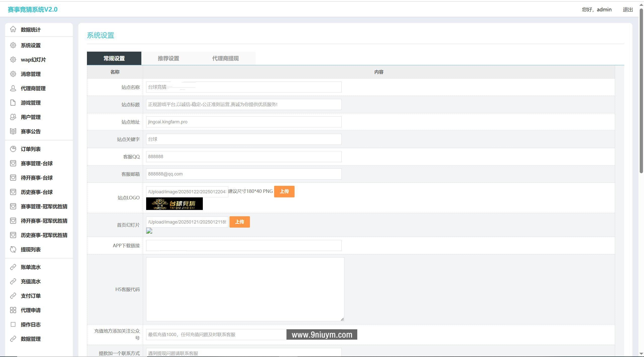Click the box icon beside 待开赛事-冠军优胜猜
The height and width of the screenshot is (357, 644).
click(13, 221)
